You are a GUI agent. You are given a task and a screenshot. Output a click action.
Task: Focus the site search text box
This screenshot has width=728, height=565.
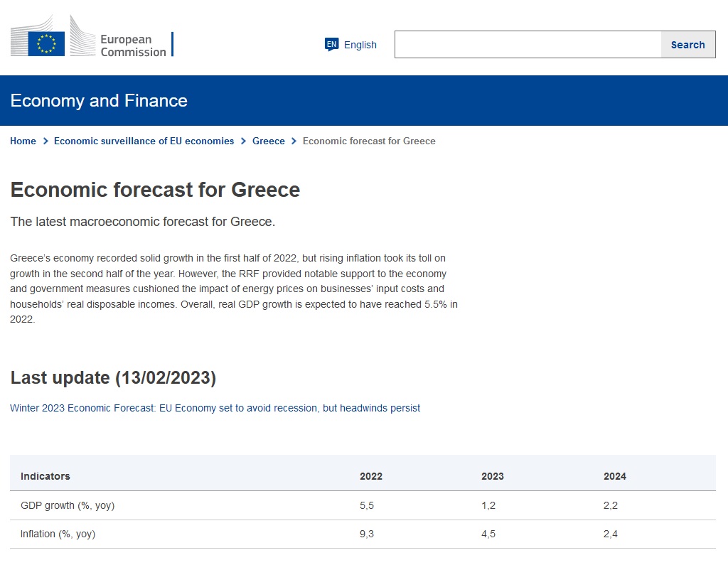(x=528, y=45)
